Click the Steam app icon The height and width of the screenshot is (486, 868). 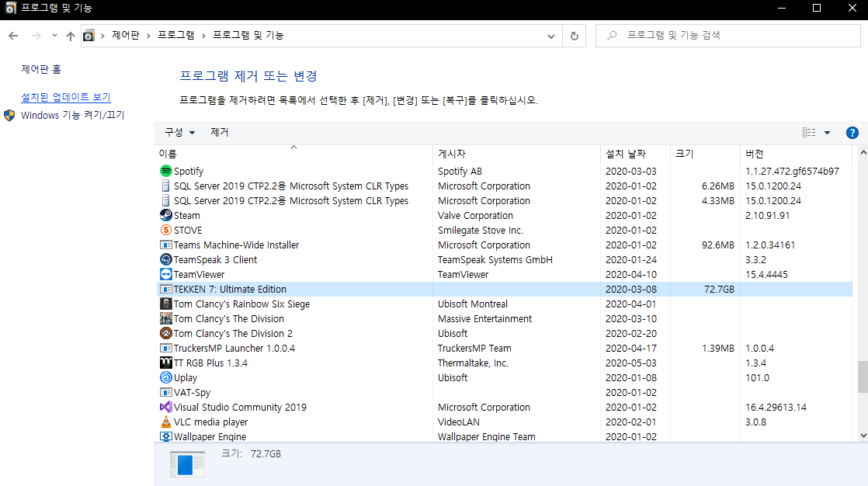tap(165, 215)
